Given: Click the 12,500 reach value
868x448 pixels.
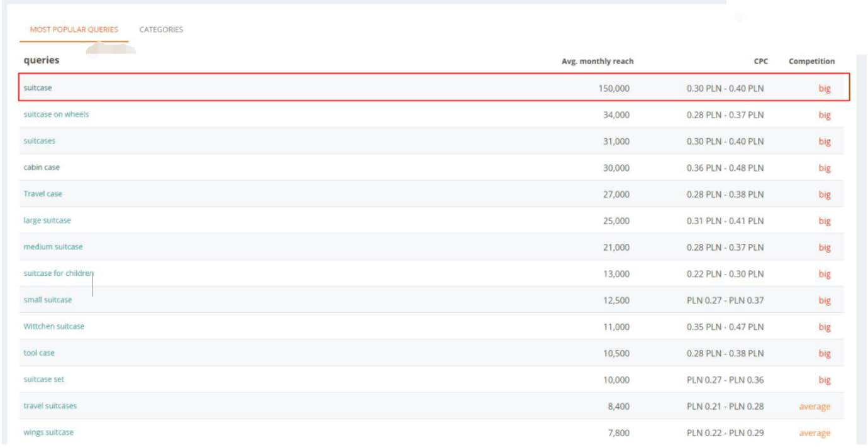Looking at the screenshot, I should click(x=616, y=300).
